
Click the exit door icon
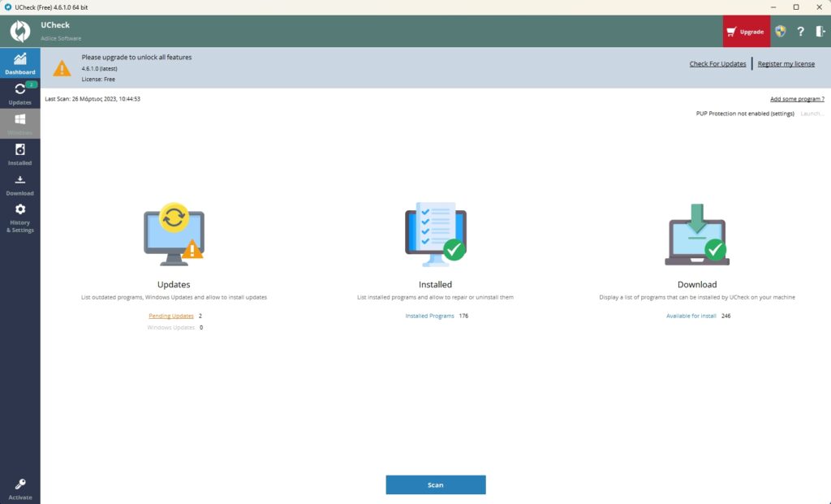click(820, 31)
